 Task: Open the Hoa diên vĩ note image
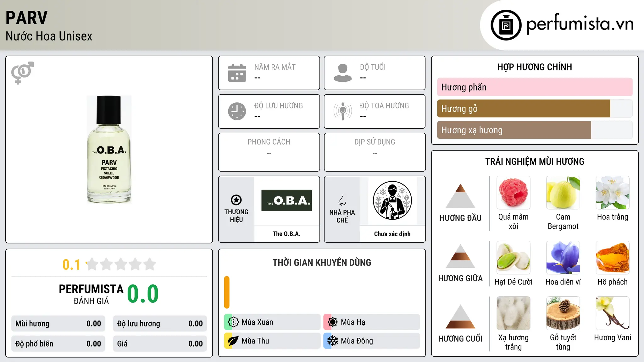pyautogui.click(x=563, y=258)
